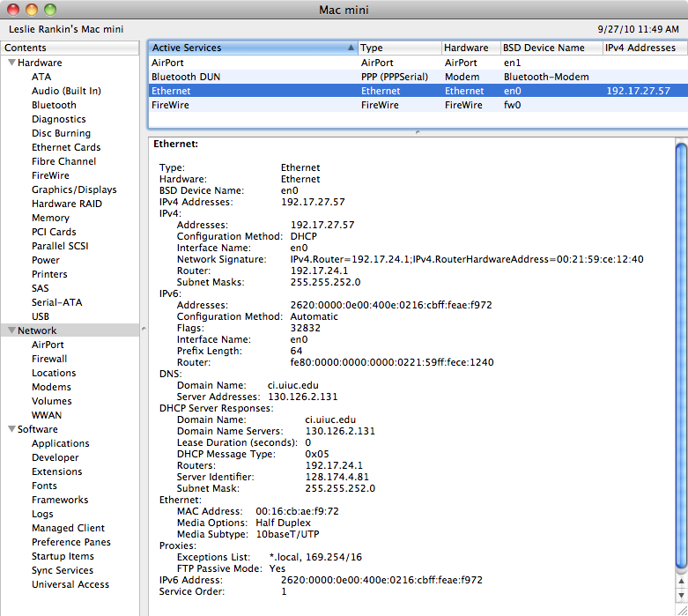
Task: Zoom the window with green button
Action: pyautogui.click(x=50, y=9)
